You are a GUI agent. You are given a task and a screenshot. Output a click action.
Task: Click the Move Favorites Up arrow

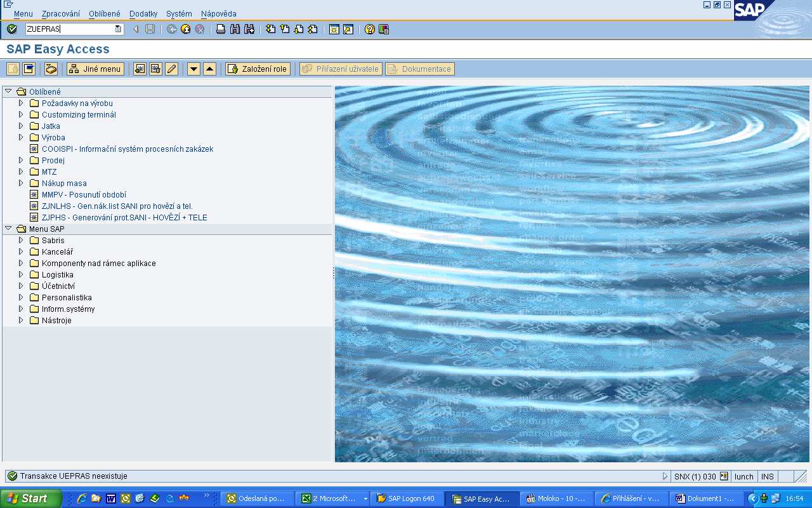pyautogui.click(x=209, y=69)
